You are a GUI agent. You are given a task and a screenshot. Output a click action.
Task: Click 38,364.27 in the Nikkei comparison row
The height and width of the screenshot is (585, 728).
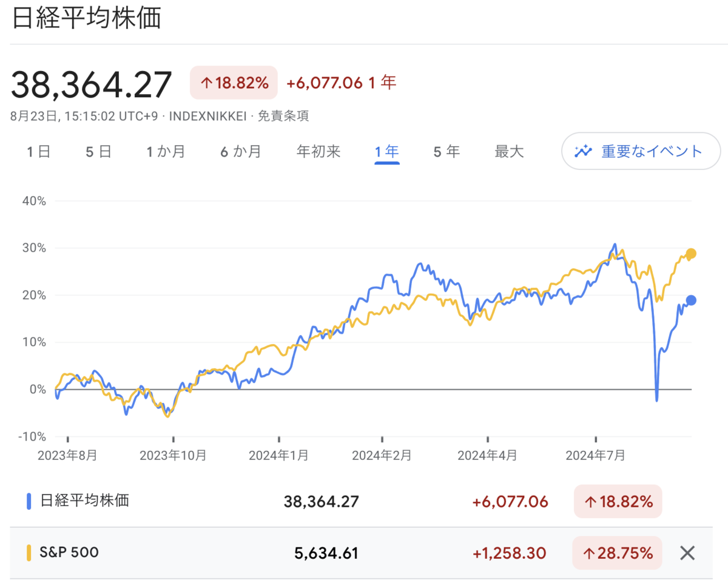tap(322, 502)
